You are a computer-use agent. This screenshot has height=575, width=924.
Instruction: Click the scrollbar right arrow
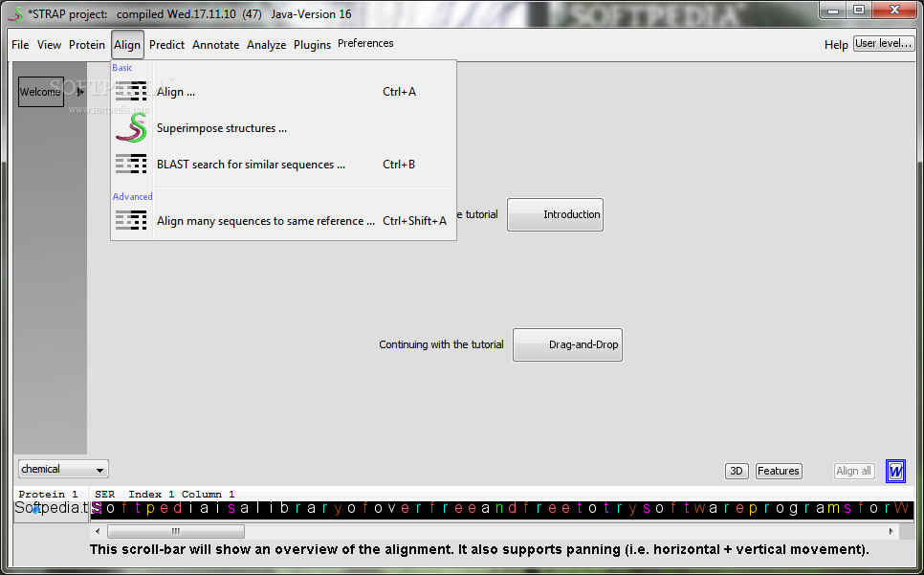(891, 531)
